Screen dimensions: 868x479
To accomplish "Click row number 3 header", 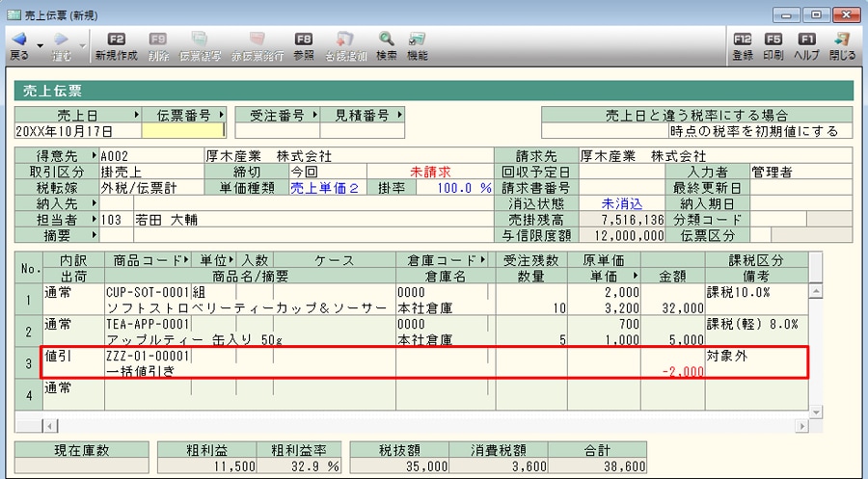I will pos(29,363).
